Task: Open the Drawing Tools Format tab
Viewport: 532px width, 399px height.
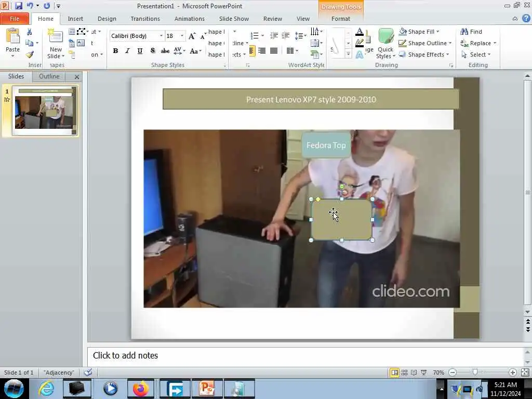Action: (341, 19)
